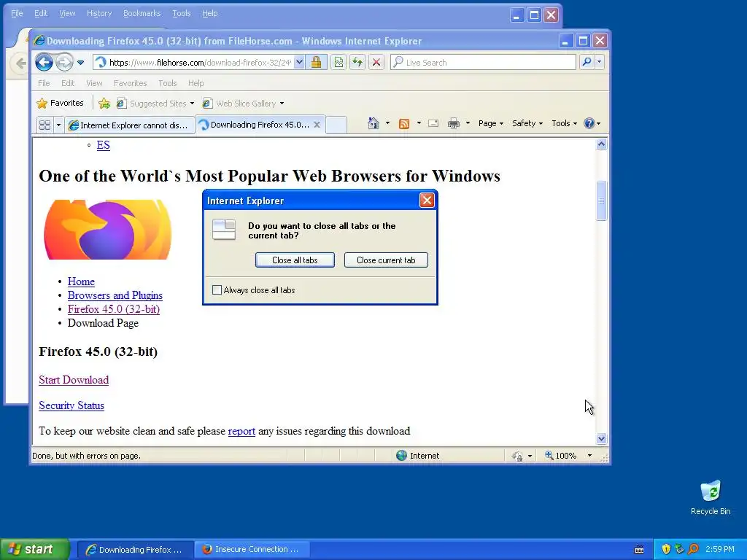Close the Downloading Firefox tab with its X
Image resolution: width=747 pixels, height=560 pixels.
coord(317,124)
